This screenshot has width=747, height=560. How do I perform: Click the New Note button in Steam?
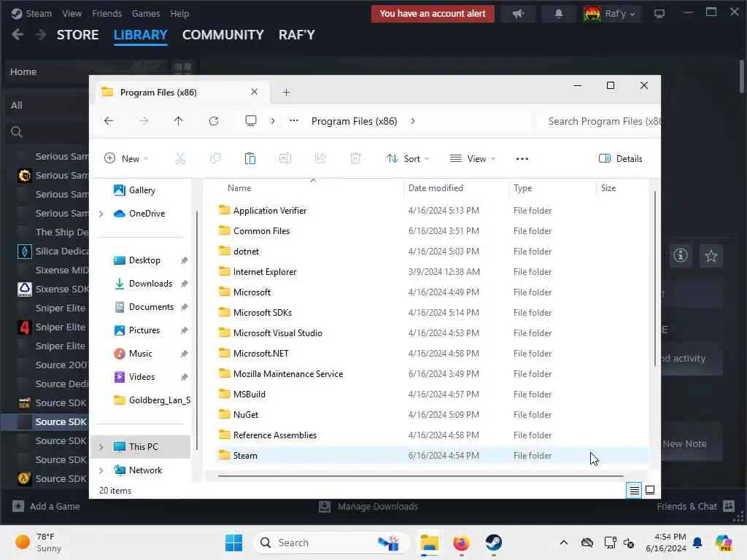[685, 444]
